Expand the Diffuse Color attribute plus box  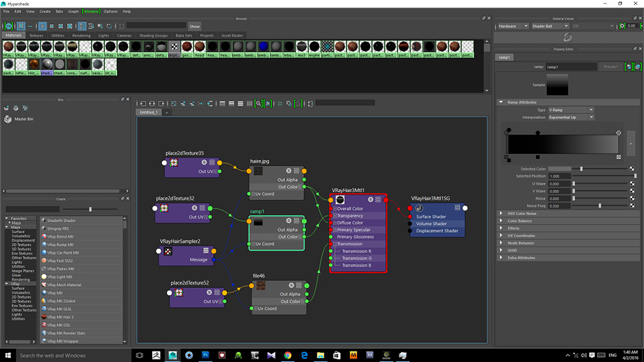click(x=334, y=223)
